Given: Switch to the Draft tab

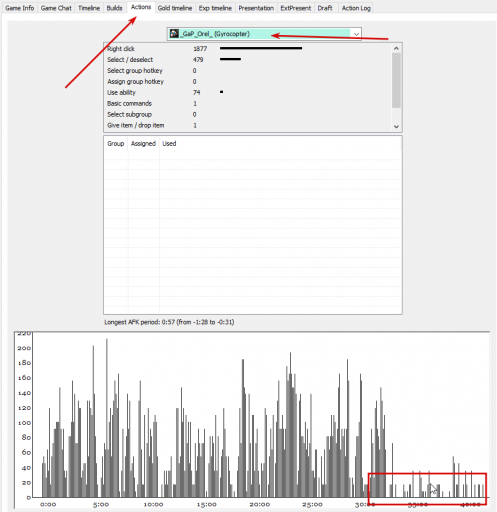Looking at the screenshot, I should (x=325, y=8).
